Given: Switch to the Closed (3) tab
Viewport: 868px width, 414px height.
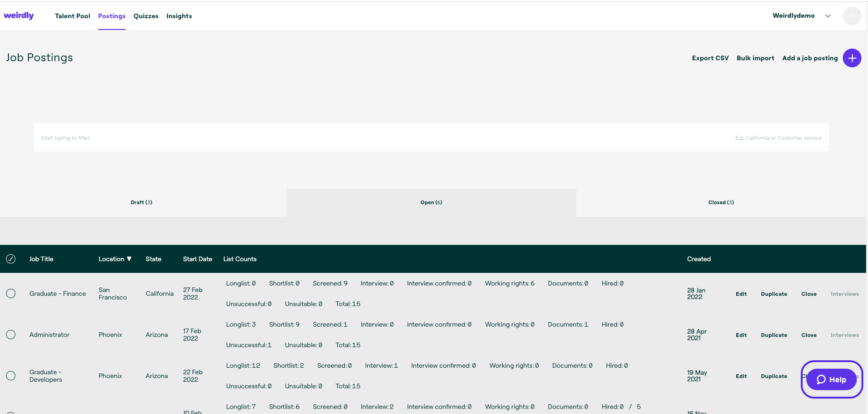Looking at the screenshot, I should (x=721, y=202).
